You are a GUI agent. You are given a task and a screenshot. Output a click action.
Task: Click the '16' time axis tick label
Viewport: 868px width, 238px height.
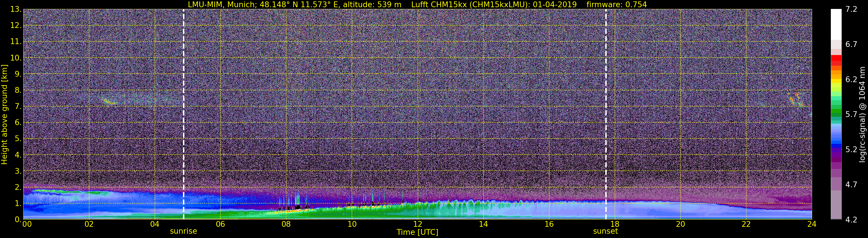click(549, 224)
